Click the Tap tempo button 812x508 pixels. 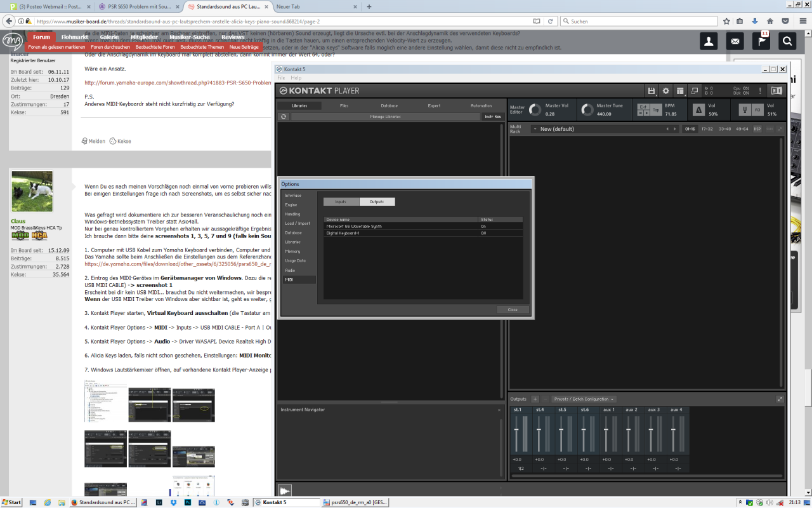656,110
